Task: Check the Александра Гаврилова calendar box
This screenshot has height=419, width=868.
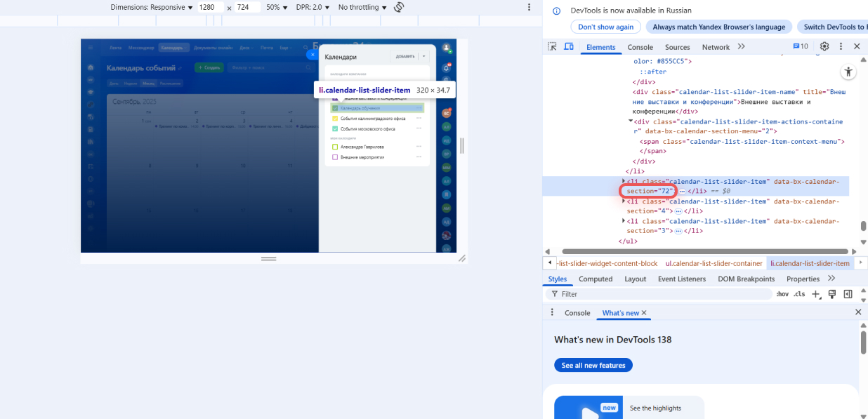Action: [335, 147]
